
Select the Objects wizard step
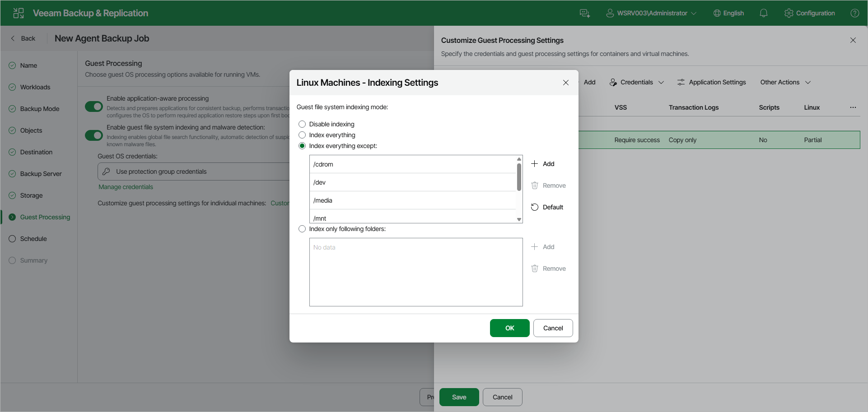[31, 130]
